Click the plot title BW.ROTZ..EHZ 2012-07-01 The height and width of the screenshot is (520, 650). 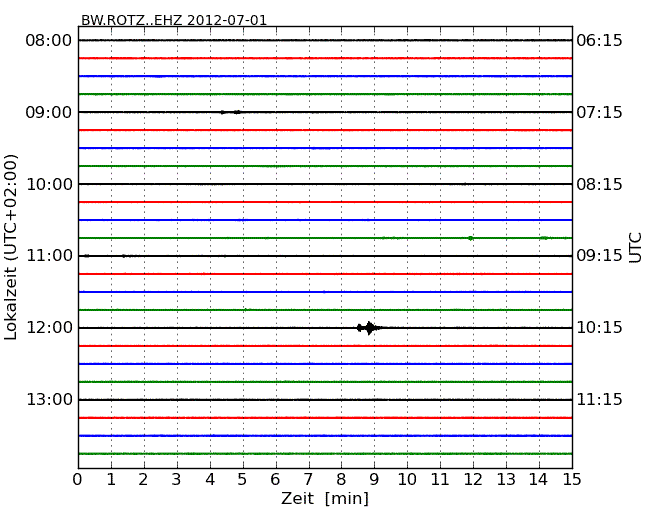pyautogui.click(x=174, y=20)
